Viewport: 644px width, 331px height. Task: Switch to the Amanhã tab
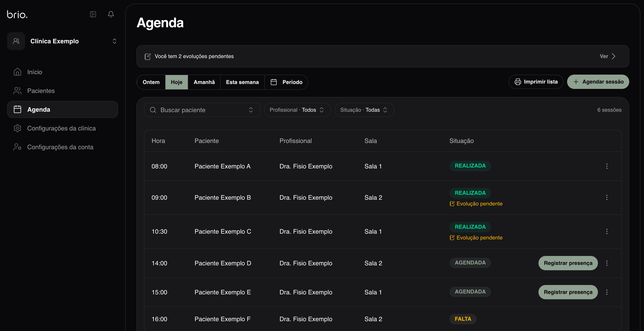[204, 82]
